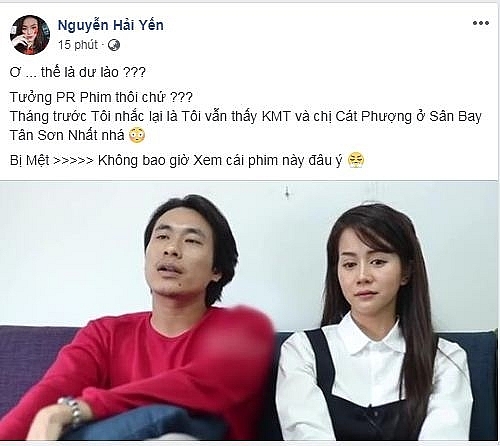Screen dimensions: 500x446
Task: Open the attached photo of the couple
Action: (x=249, y=311)
